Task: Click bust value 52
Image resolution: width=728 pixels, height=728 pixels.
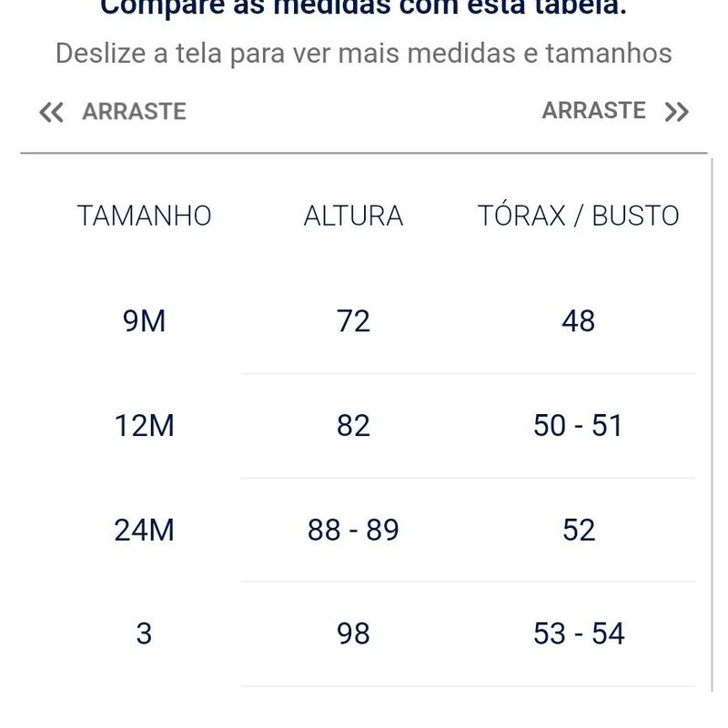Action: [x=579, y=530]
